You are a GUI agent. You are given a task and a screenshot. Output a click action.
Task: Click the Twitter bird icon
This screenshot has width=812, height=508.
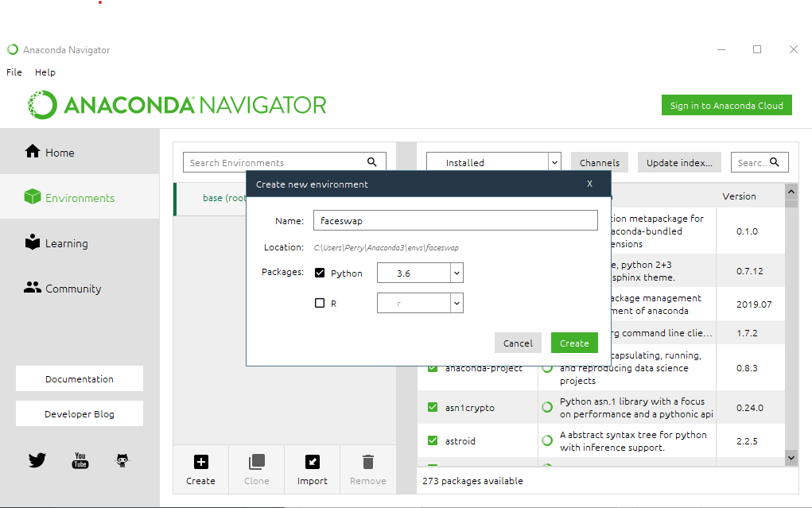click(x=37, y=460)
